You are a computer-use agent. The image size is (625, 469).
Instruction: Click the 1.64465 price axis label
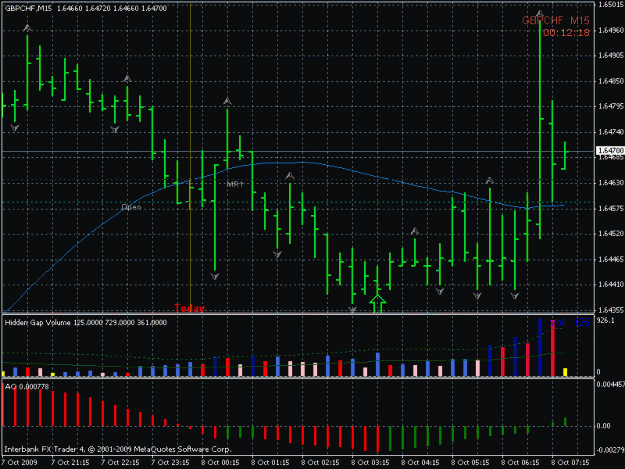(x=611, y=259)
